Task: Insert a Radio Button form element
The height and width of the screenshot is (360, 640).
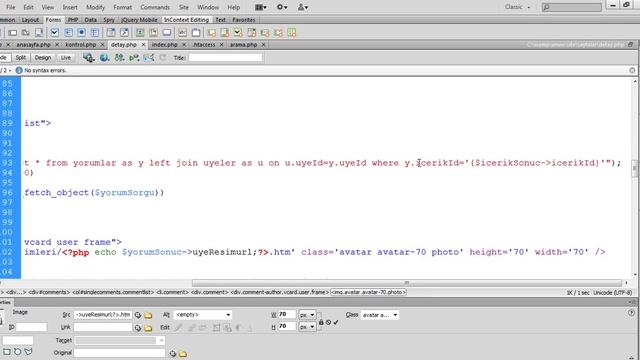Action: pyautogui.click(x=82, y=33)
